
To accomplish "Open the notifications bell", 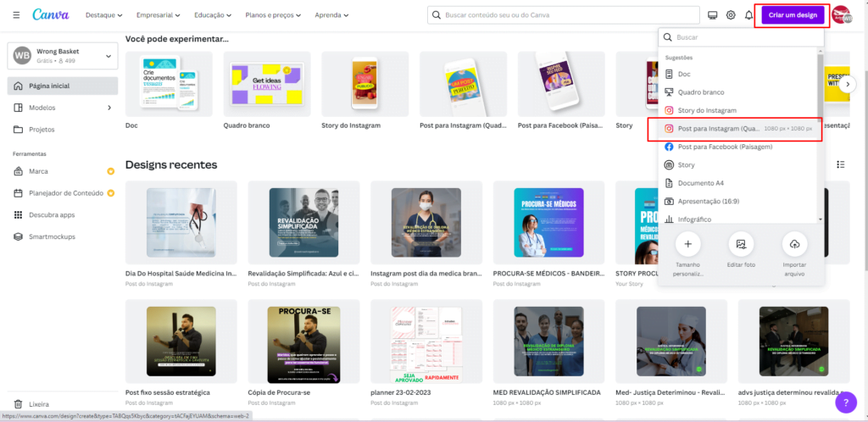I will click(749, 15).
